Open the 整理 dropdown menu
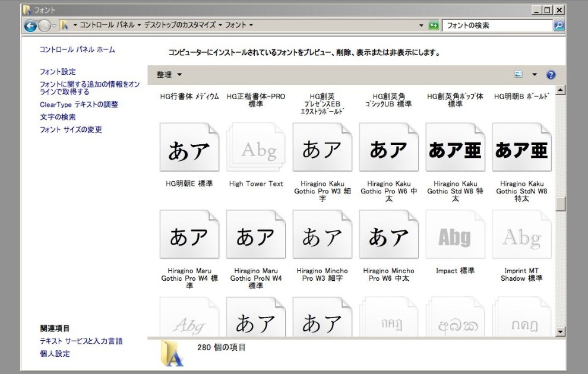Viewport: 588px width, 374px height. point(169,75)
